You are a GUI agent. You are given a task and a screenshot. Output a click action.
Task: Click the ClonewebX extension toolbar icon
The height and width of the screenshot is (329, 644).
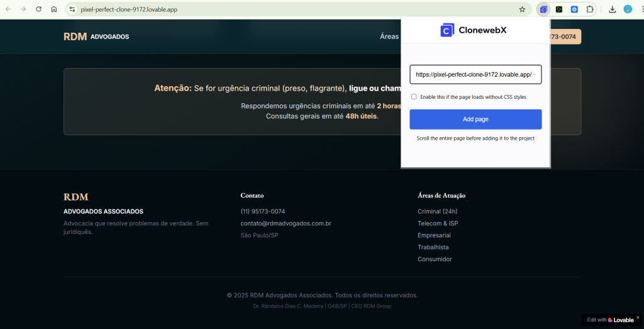(x=544, y=9)
